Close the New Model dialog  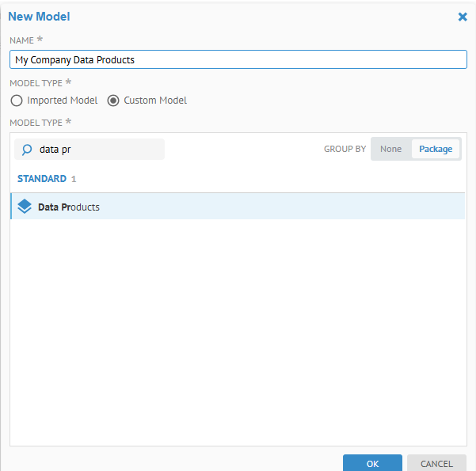[x=463, y=16]
